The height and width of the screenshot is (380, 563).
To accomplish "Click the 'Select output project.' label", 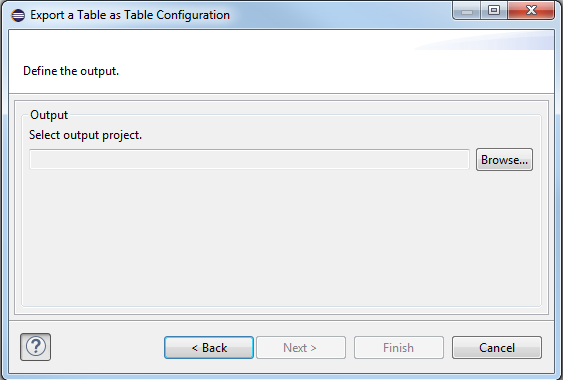I will pos(85,135).
